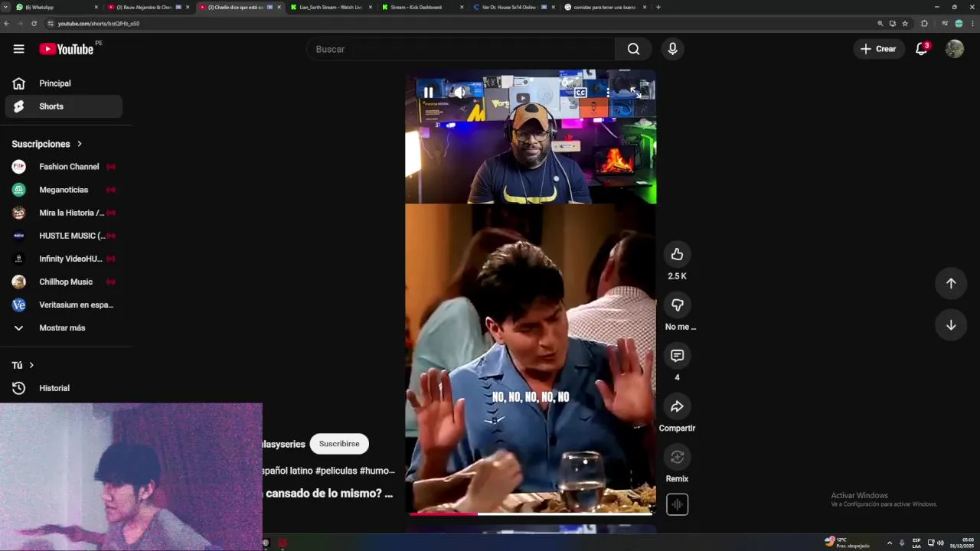Start voice search with microphone icon
Image resolution: width=980 pixels, height=551 pixels.
[x=672, y=49]
